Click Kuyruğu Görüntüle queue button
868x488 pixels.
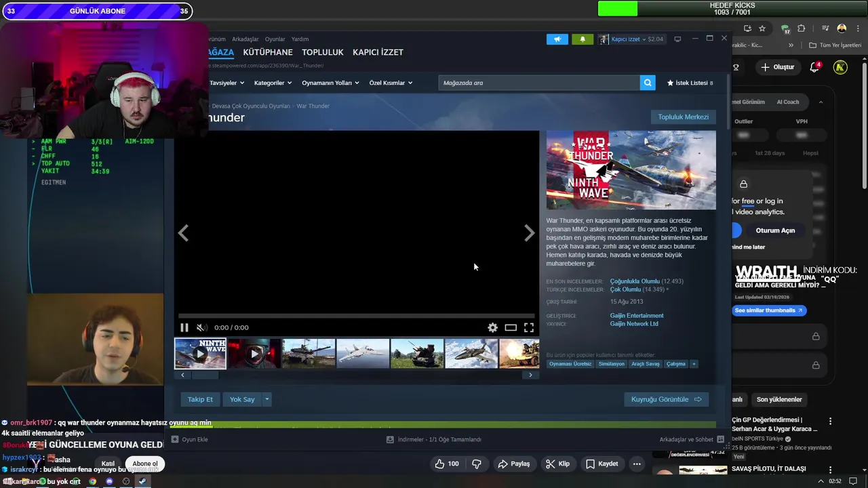666,399
